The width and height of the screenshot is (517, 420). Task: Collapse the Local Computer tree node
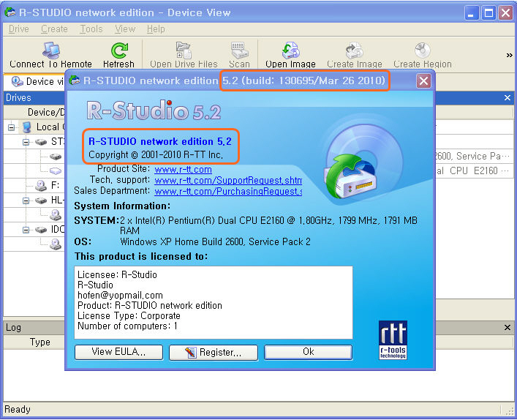[x=12, y=127]
